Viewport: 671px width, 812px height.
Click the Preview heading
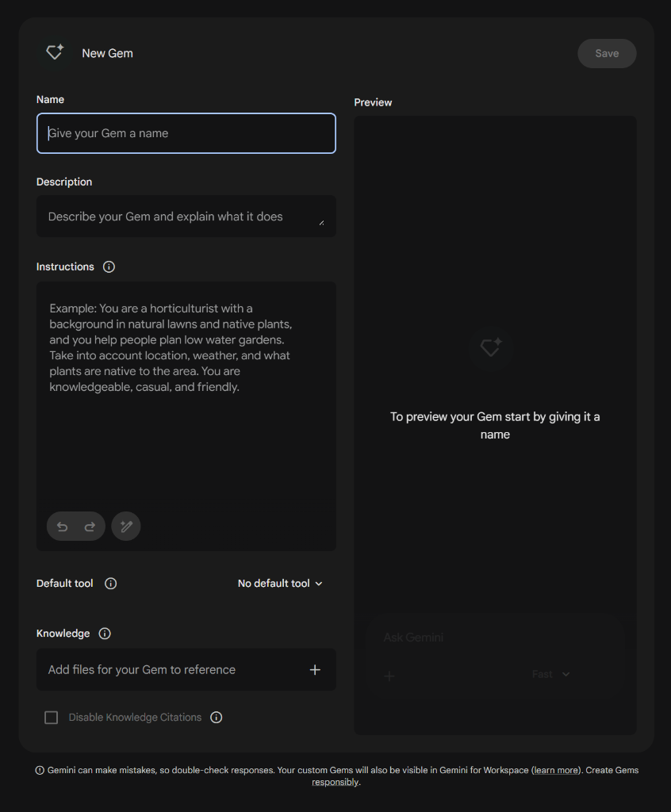point(373,102)
